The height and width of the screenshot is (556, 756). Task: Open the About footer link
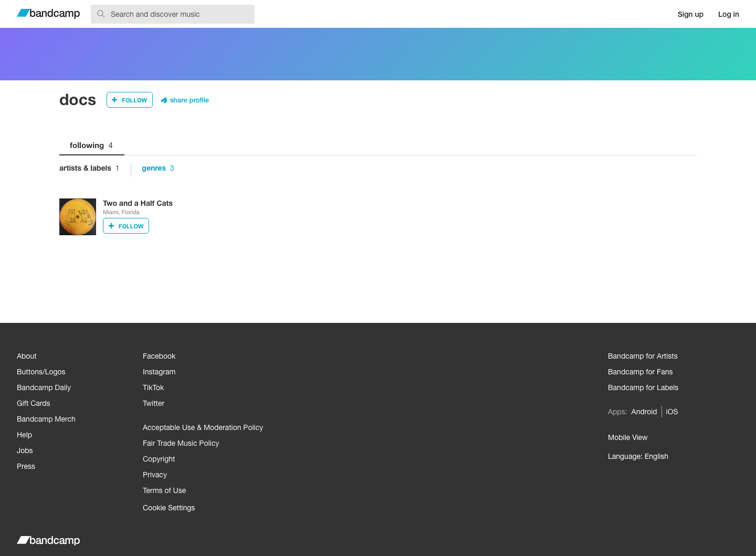[x=27, y=356]
